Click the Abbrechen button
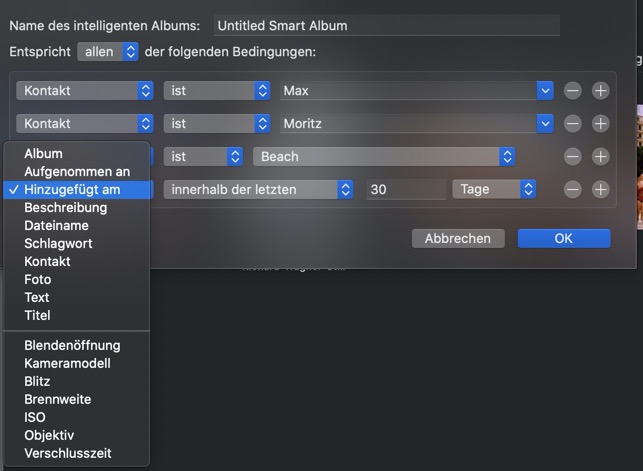This screenshot has height=471, width=643. point(457,238)
